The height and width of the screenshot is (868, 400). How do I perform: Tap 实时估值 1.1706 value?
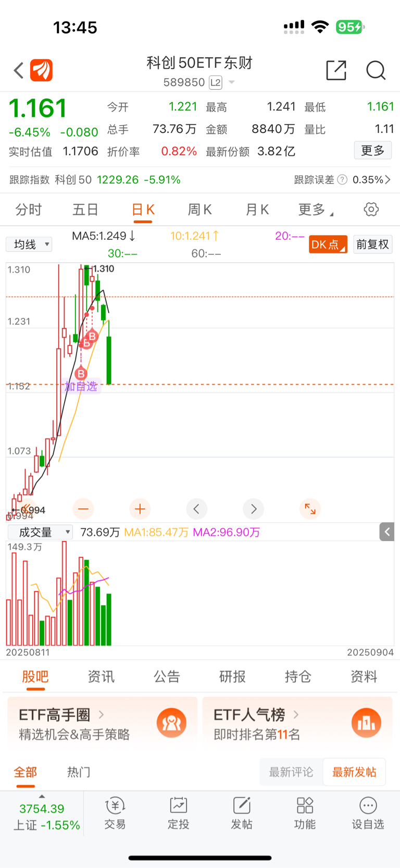click(80, 151)
